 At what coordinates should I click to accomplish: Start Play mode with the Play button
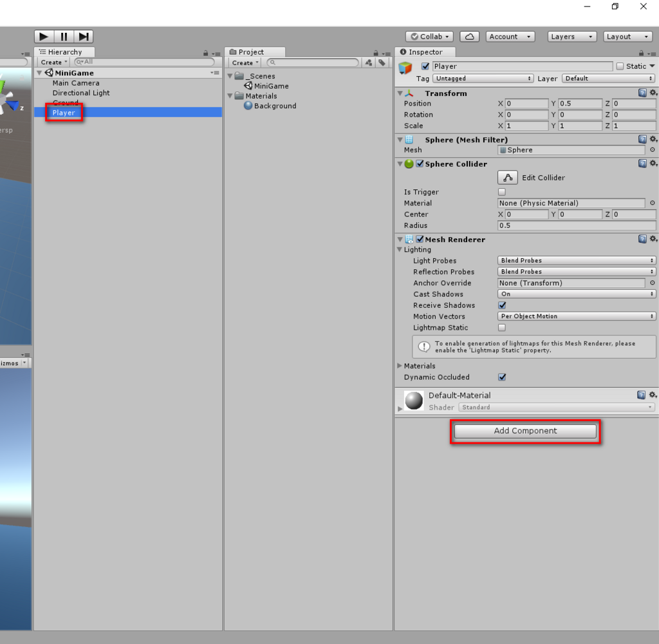click(x=44, y=37)
